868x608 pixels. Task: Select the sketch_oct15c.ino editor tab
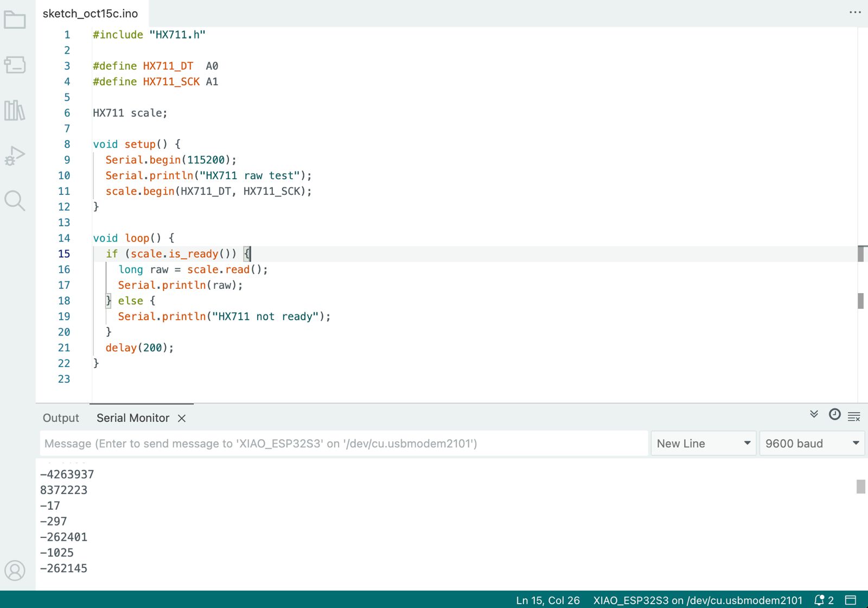(x=91, y=14)
